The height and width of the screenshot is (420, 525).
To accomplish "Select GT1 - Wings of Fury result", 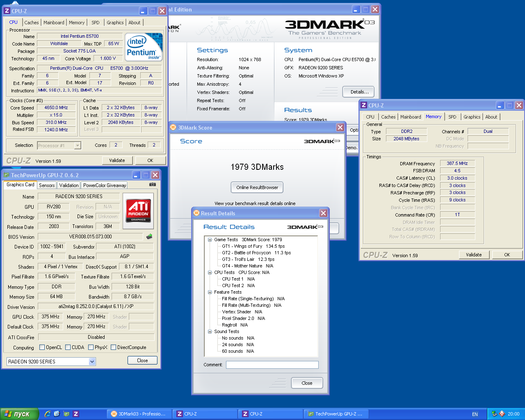I will (253, 246).
